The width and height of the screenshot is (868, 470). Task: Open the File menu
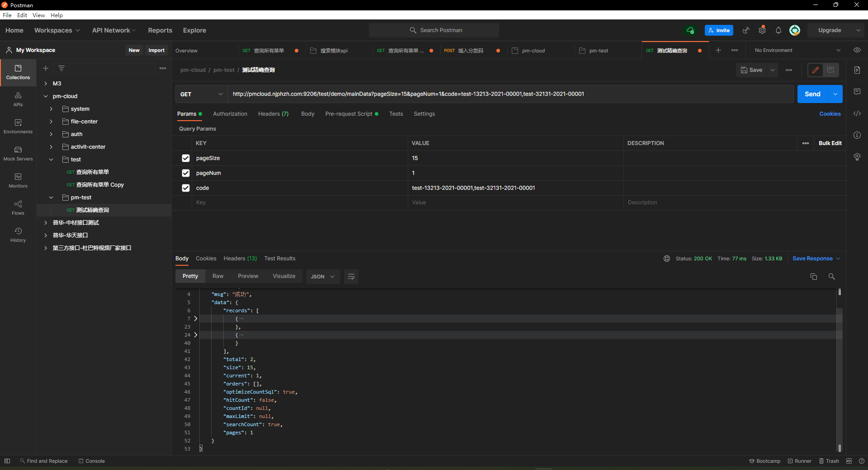pos(7,15)
